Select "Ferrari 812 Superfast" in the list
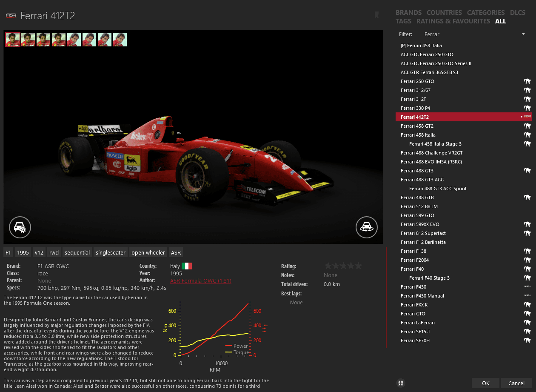 [x=463, y=233]
